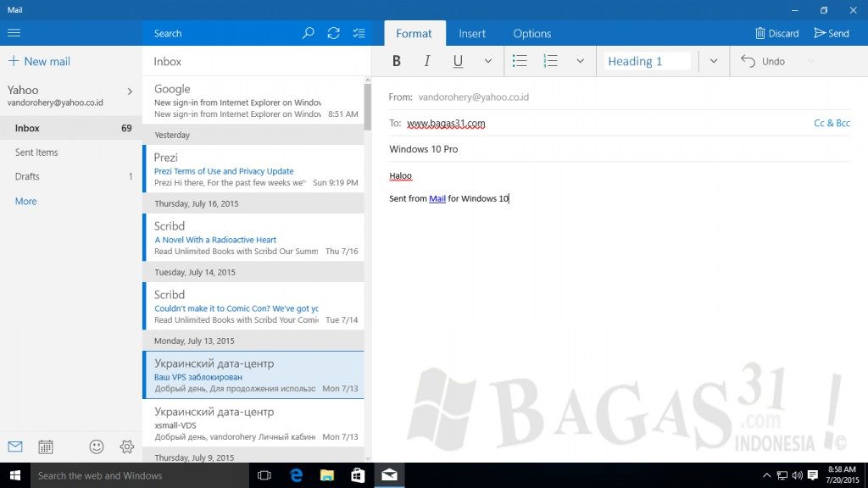The image size is (868, 488).
Task: Follow the Mail hyperlink in signature
Action: pos(437,198)
